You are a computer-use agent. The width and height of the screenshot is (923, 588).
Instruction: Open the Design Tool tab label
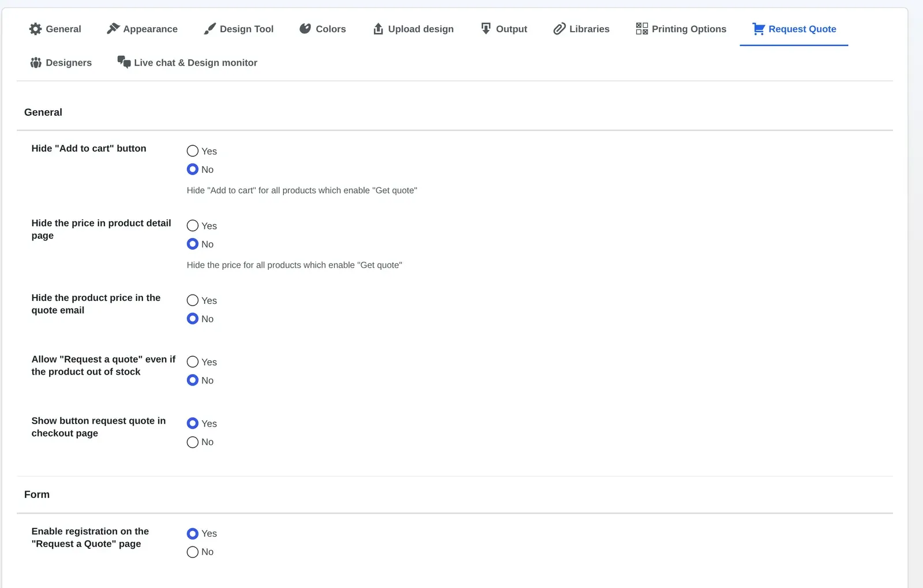tap(246, 29)
